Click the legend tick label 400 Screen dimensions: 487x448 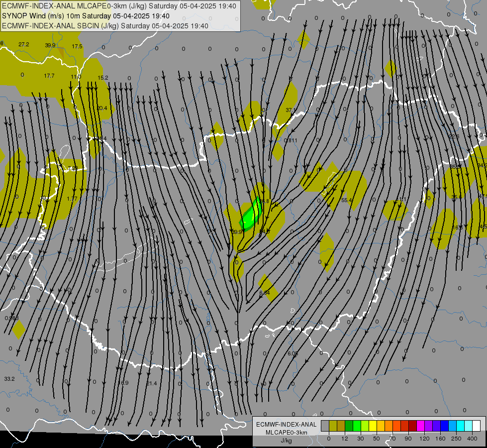(x=472, y=439)
